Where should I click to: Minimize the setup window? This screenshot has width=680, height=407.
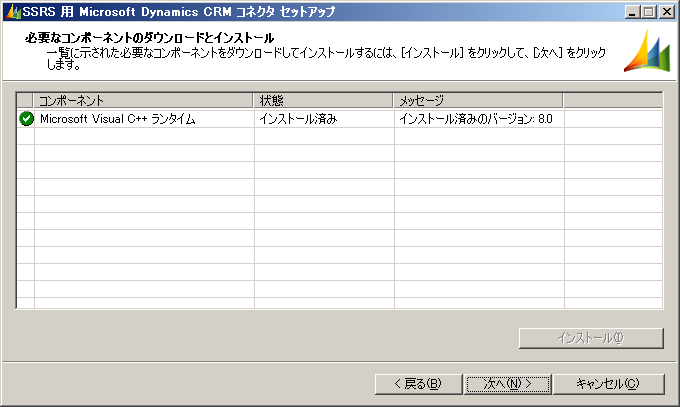632,12
